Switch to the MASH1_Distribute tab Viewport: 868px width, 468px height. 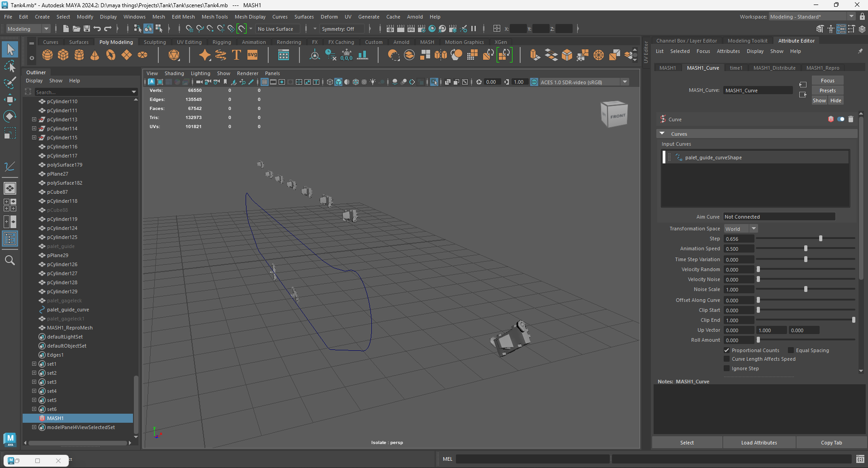774,68
